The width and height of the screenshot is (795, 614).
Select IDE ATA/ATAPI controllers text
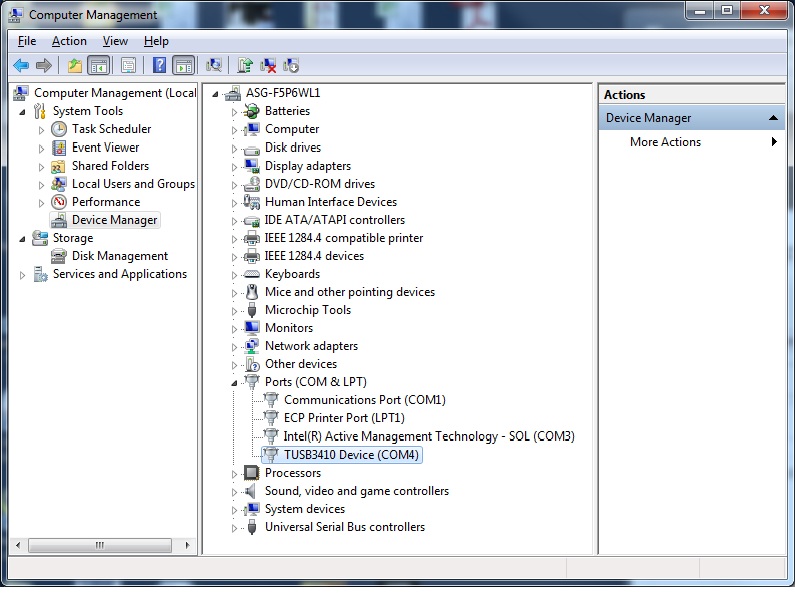click(x=335, y=220)
